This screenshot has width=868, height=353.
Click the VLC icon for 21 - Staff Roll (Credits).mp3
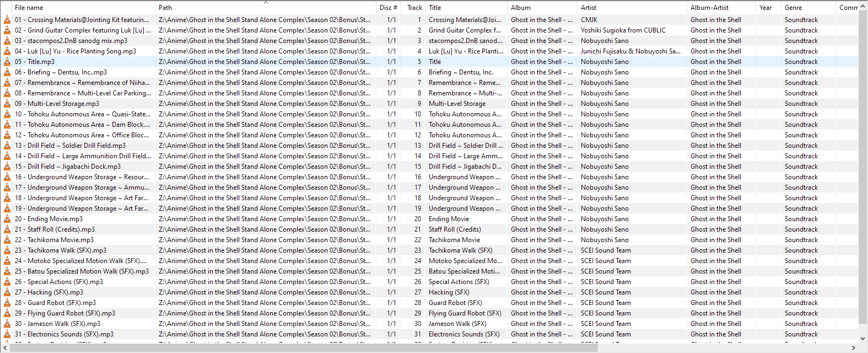click(x=7, y=229)
